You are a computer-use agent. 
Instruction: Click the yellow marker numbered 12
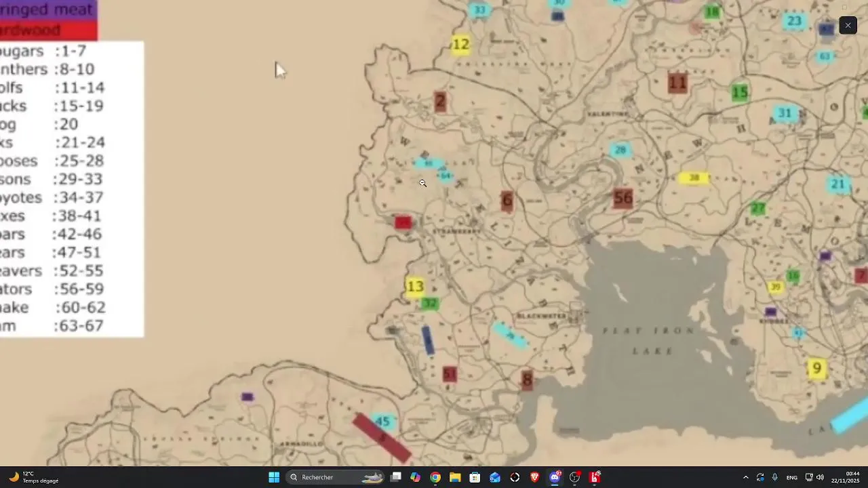[460, 45]
